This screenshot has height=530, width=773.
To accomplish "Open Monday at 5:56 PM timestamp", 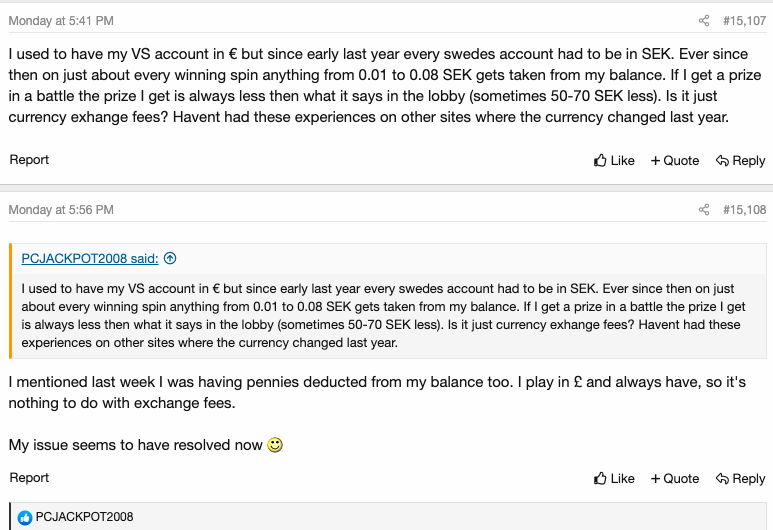I will pyautogui.click(x=61, y=210).
